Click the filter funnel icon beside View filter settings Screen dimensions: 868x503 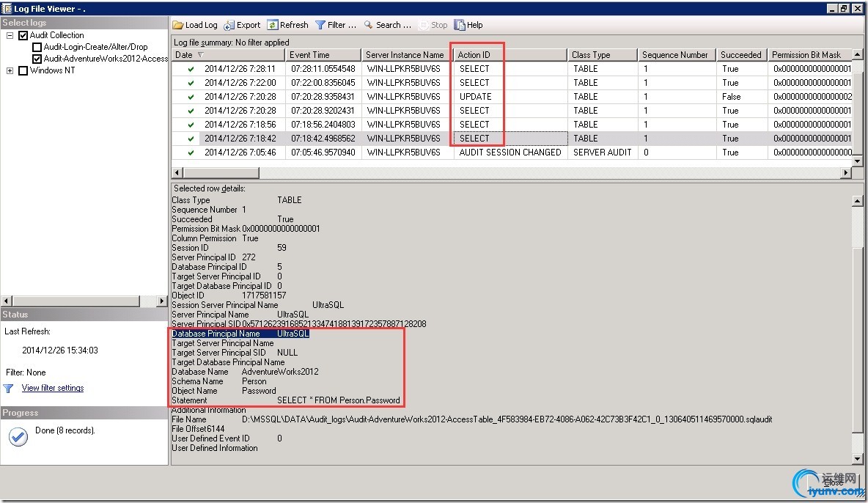point(8,389)
